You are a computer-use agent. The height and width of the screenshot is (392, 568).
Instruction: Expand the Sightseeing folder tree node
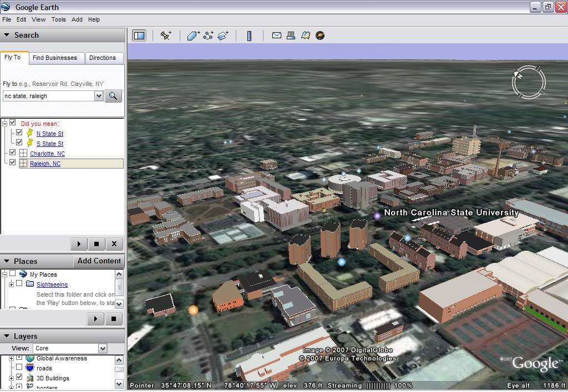coord(11,284)
